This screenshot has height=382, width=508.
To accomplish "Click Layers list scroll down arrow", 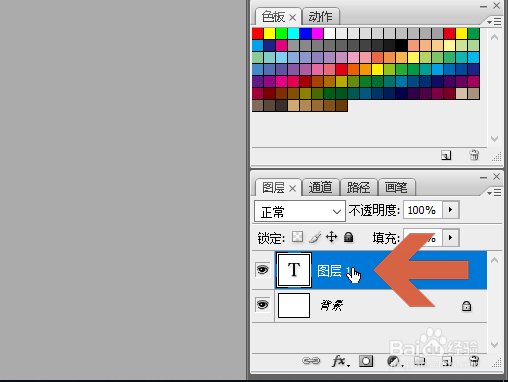I will click(495, 344).
